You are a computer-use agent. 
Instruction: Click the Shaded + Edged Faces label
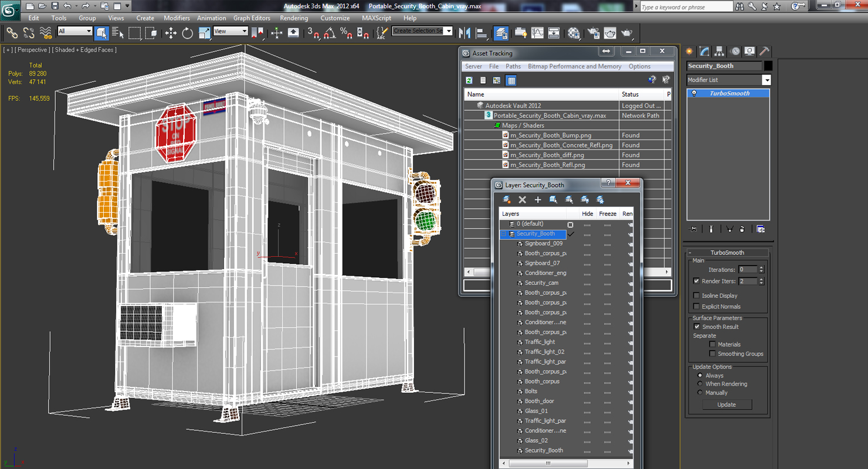click(84, 50)
